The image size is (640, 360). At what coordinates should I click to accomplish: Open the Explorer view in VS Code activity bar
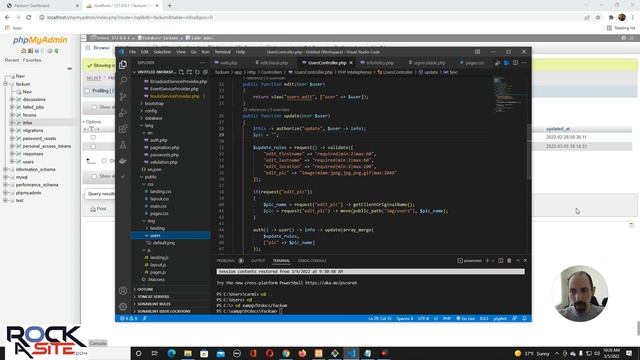[x=123, y=64]
